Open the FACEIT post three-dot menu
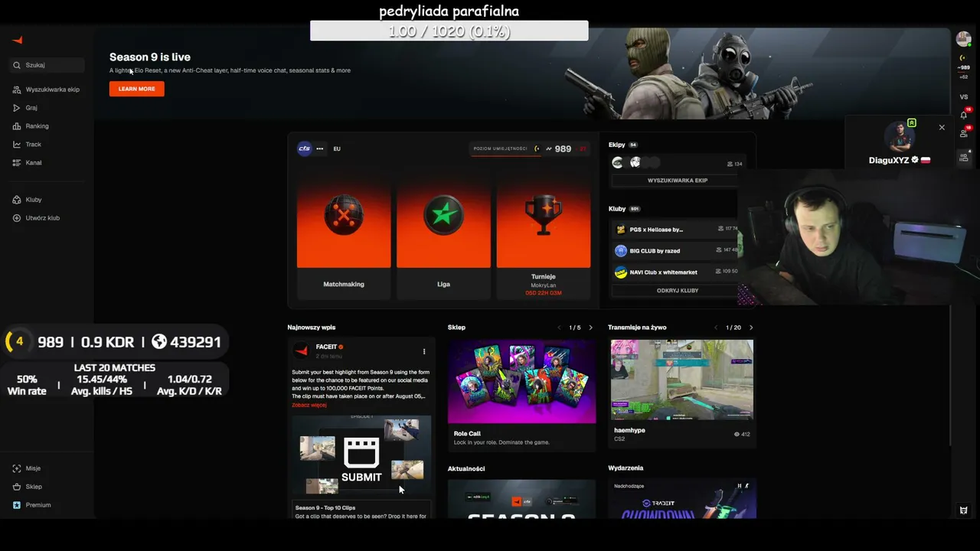980x551 pixels. click(x=424, y=351)
